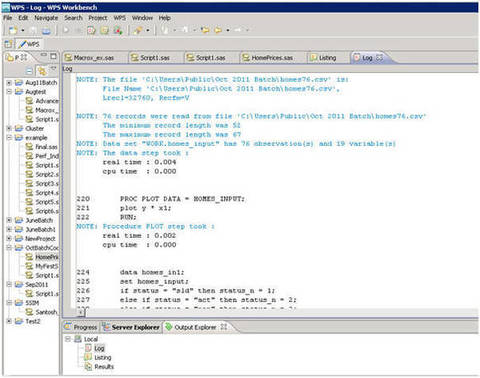
Task: Open the WPS menu
Action: point(120,18)
